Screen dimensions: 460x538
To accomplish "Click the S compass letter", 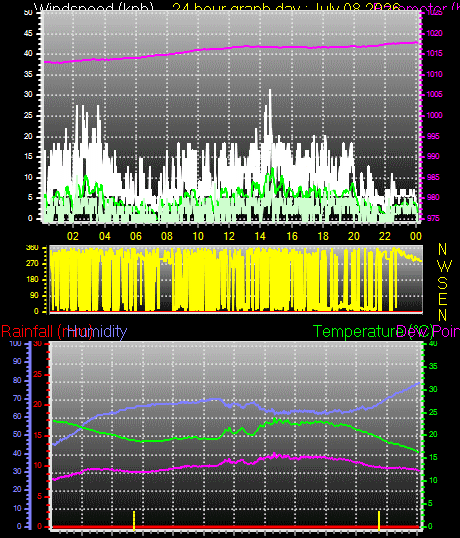I will [443, 283].
